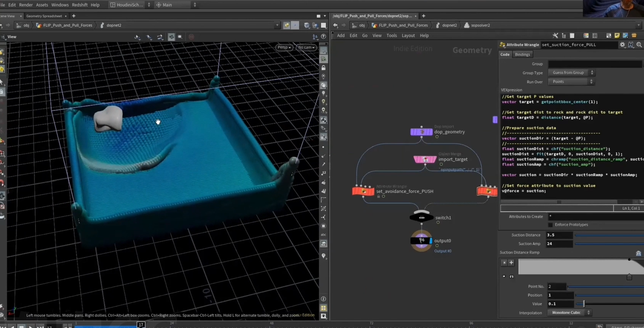Toggle the viewport lock icon
Screen dimensions: 644x328
[x=323, y=68]
